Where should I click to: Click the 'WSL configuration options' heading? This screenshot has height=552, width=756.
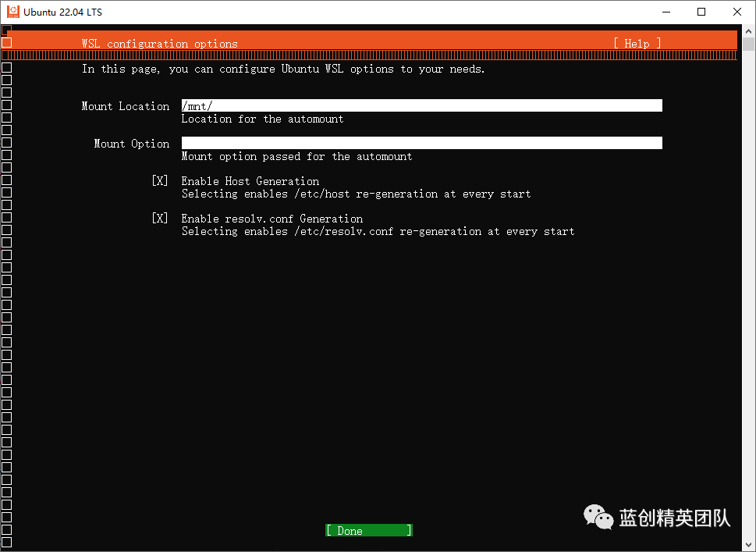point(160,44)
